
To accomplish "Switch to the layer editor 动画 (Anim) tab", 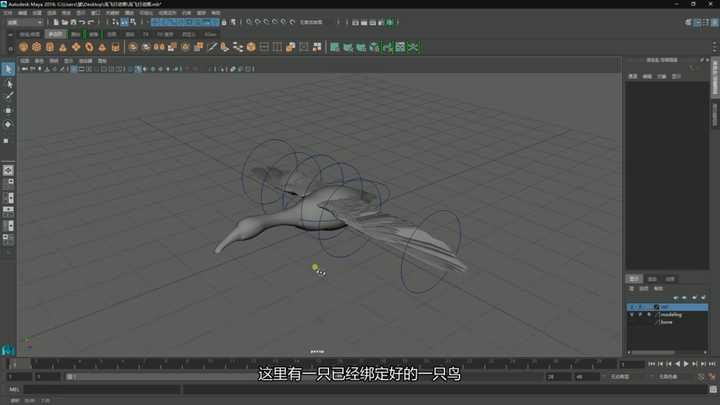I will (x=669, y=279).
